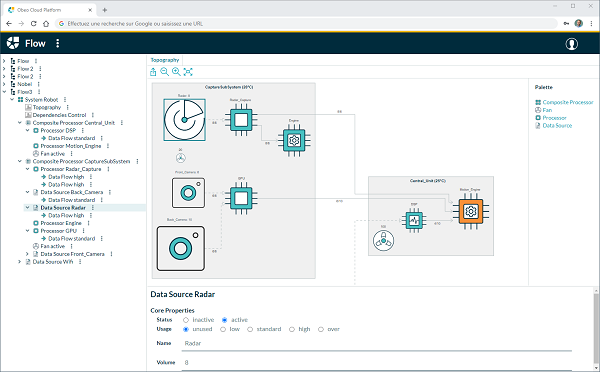The width and height of the screenshot is (600, 372).
Task: Click the browser address bar
Action: (x=306, y=24)
